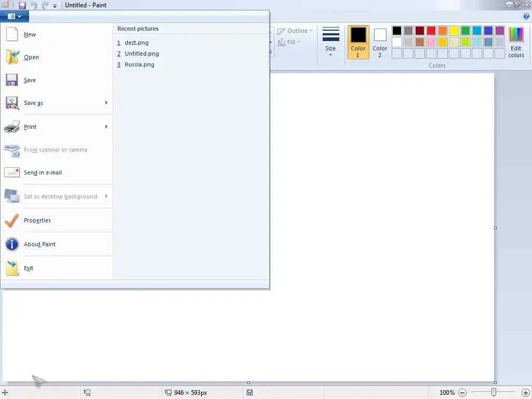Choose Properties menu item
Image resolution: width=532 pixels, height=399 pixels.
point(57,220)
